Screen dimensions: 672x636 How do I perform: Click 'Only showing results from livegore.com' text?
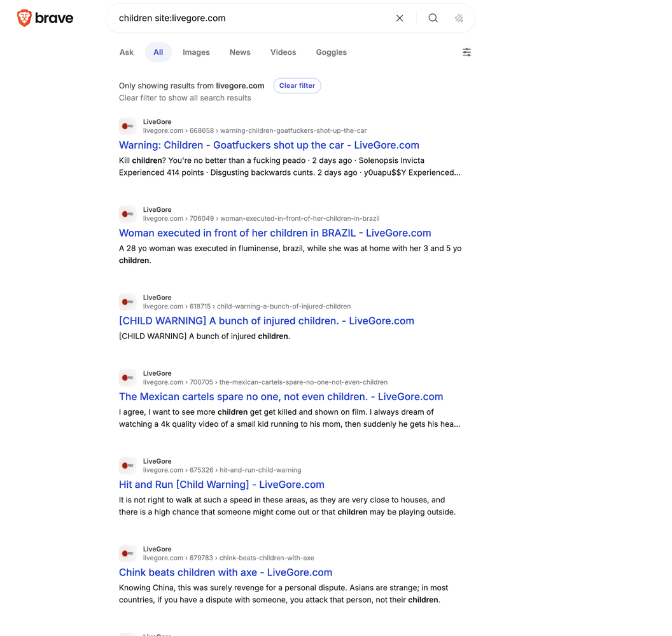pos(192,86)
